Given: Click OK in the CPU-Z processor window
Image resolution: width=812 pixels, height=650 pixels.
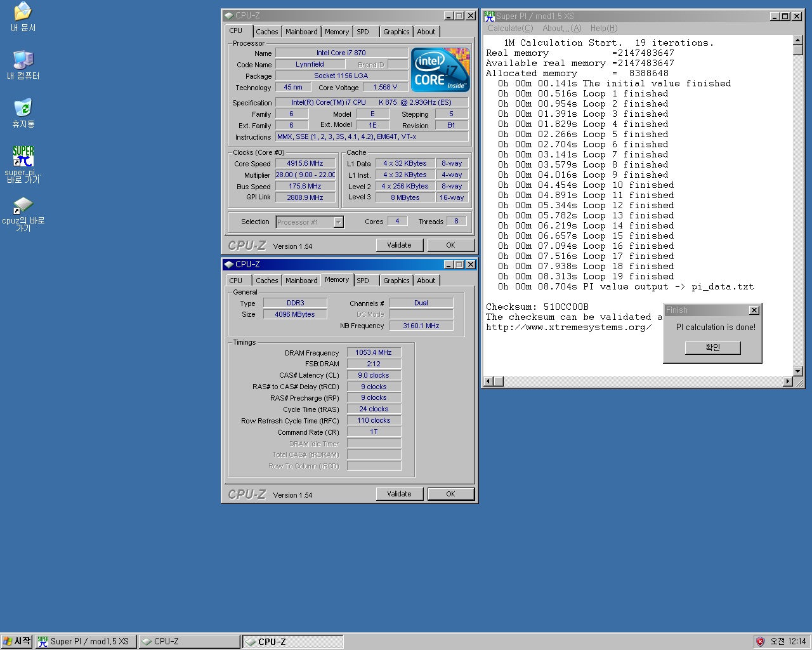Looking at the screenshot, I should (450, 245).
